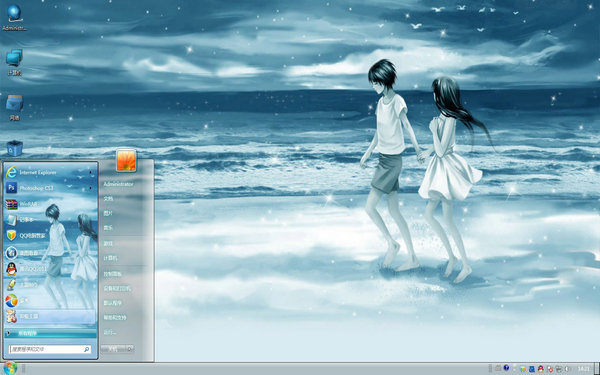
Task: Expand the Photoshop CS3 jump list arrow
Action: (x=91, y=188)
